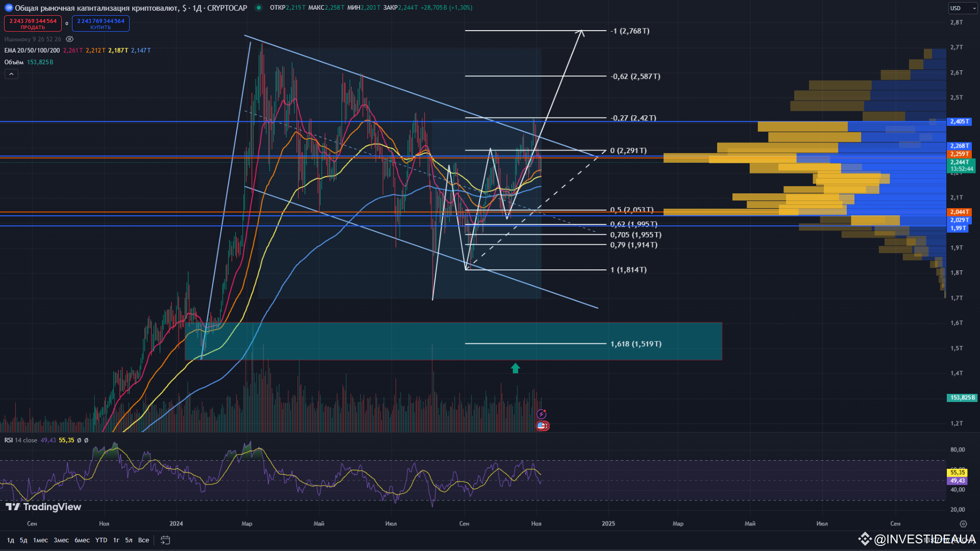Select the 1мес time range

click(40, 540)
